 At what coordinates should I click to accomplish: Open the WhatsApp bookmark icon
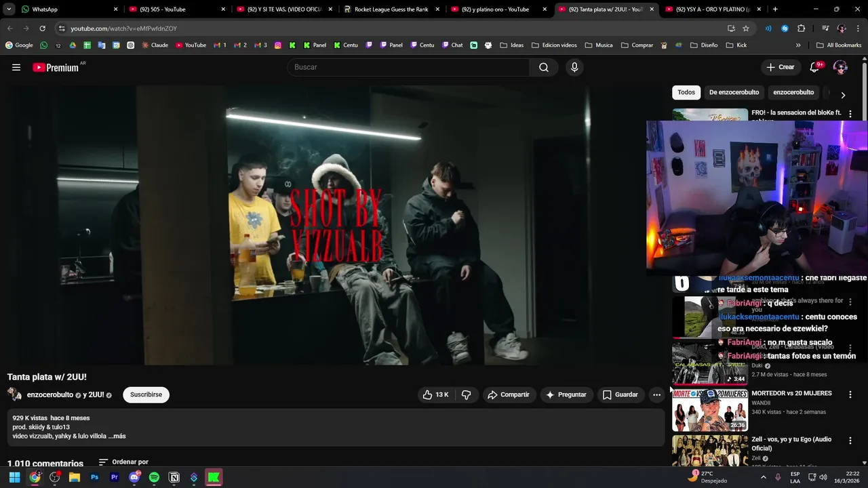pos(44,45)
